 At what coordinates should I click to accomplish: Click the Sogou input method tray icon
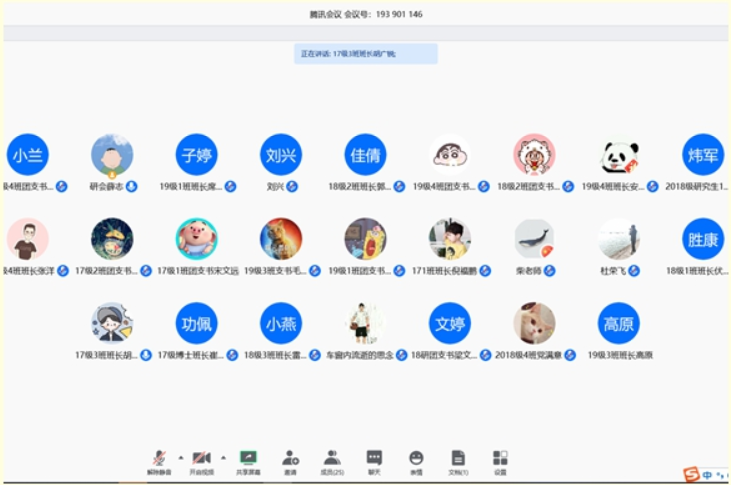click(691, 474)
